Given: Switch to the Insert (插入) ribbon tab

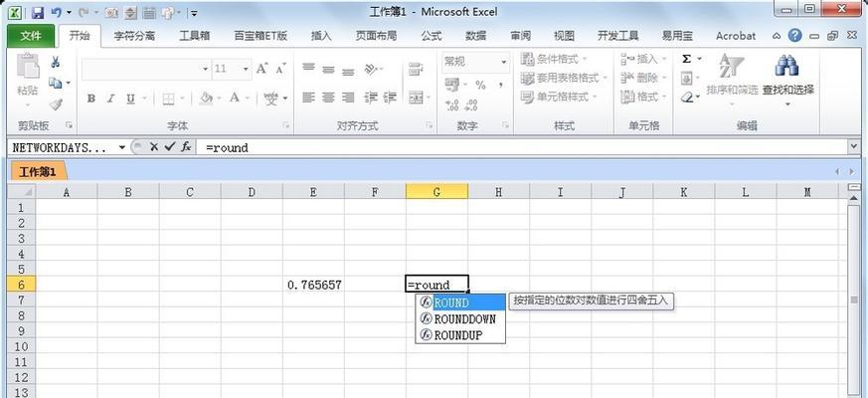Looking at the screenshot, I should (x=321, y=36).
